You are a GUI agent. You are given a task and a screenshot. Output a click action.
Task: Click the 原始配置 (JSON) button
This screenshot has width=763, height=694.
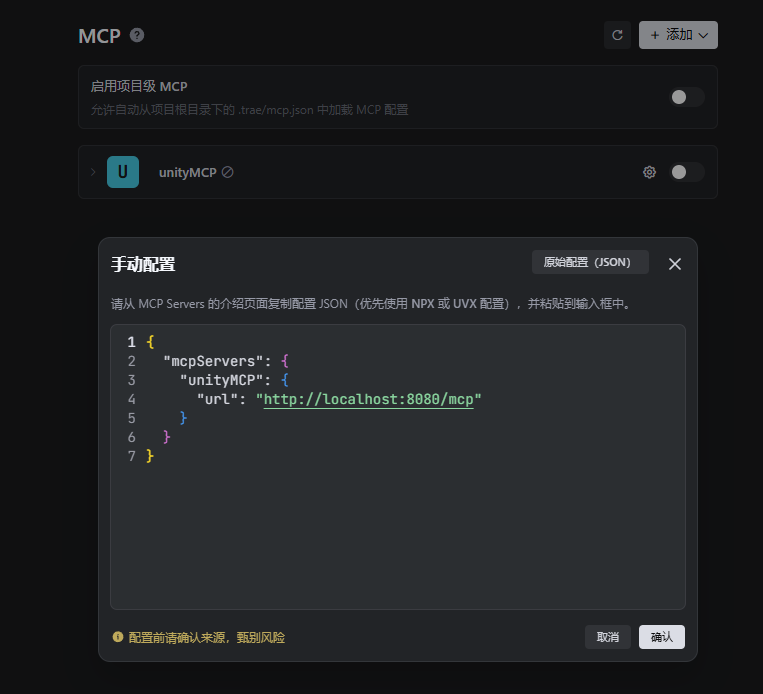pyautogui.click(x=589, y=262)
